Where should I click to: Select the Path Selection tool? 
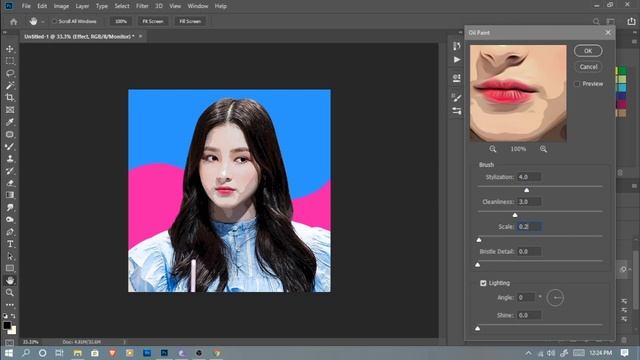pos(10,256)
